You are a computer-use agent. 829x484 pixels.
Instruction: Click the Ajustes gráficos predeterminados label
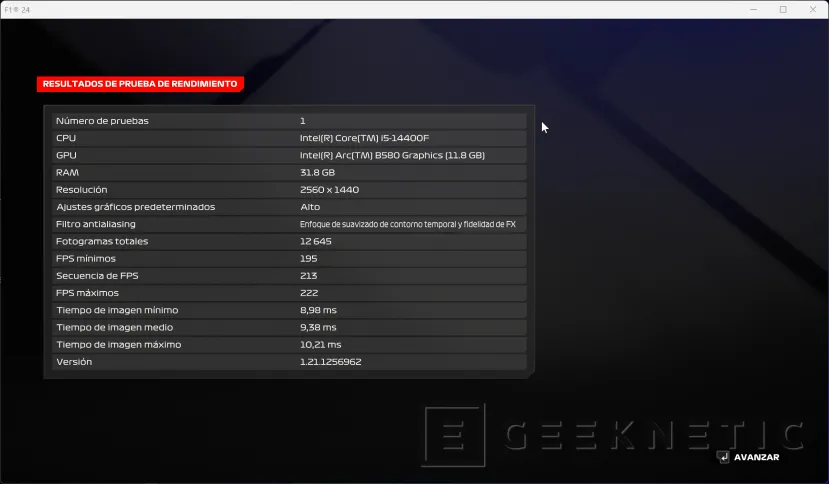coord(135,207)
